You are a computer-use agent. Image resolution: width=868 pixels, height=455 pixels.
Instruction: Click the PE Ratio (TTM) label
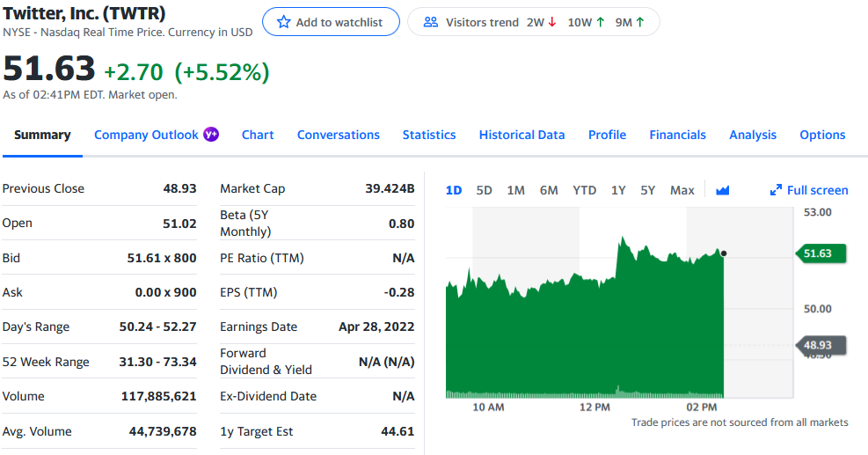(262, 258)
